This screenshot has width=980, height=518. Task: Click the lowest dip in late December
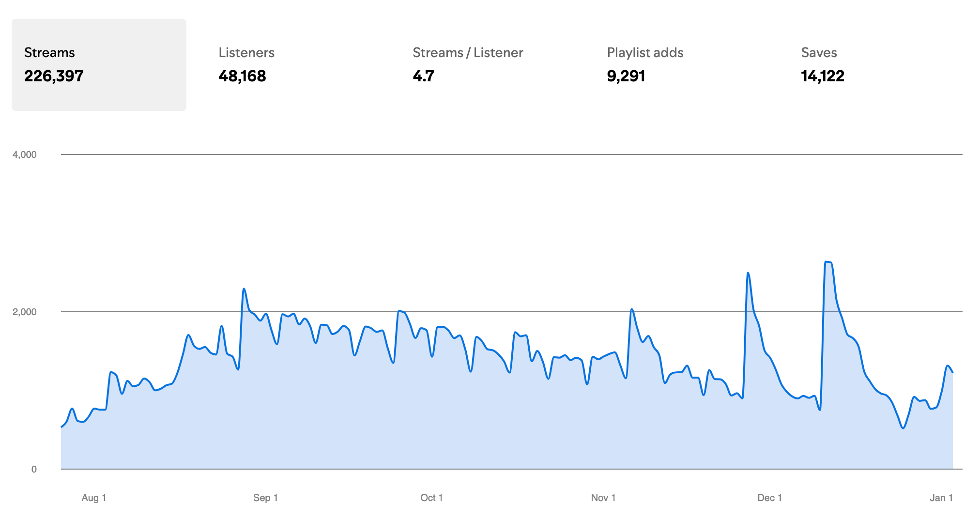click(x=903, y=428)
